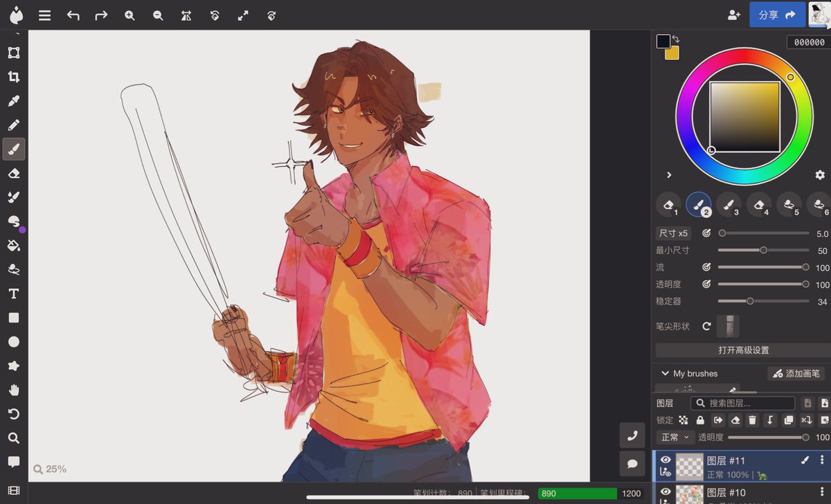The width and height of the screenshot is (831, 504).
Task: Delete layer with trash icon
Action: click(753, 420)
